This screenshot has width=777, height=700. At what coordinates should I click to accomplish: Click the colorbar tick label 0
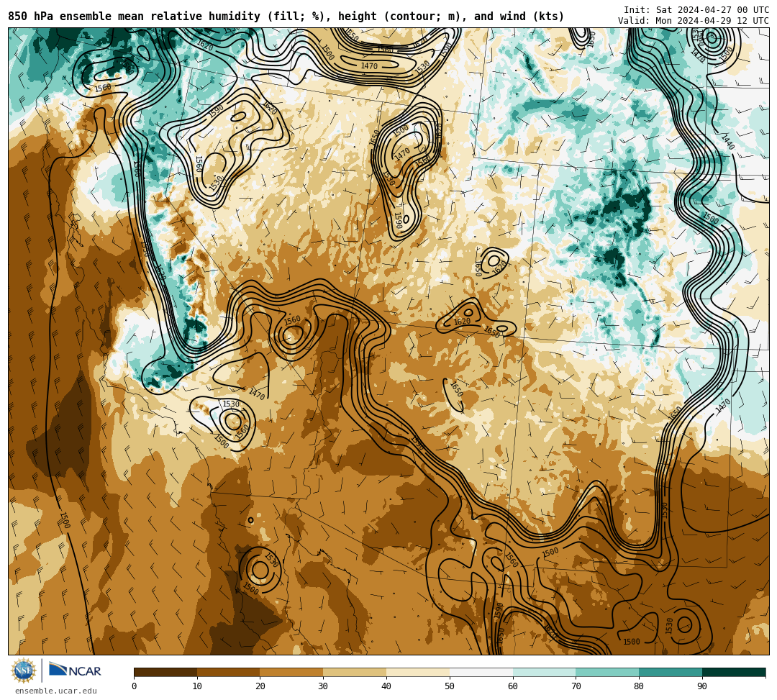click(135, 686)
